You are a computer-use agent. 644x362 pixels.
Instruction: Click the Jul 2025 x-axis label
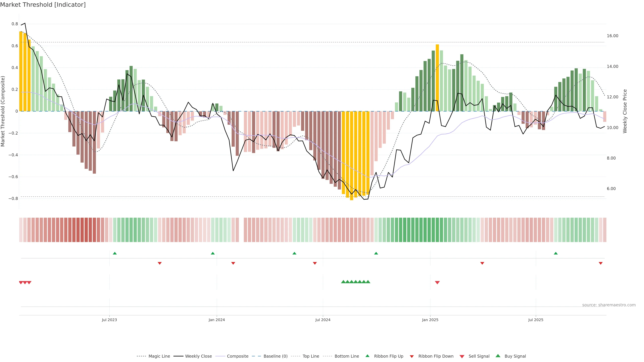pyautogui.click(x=536, y=320)
